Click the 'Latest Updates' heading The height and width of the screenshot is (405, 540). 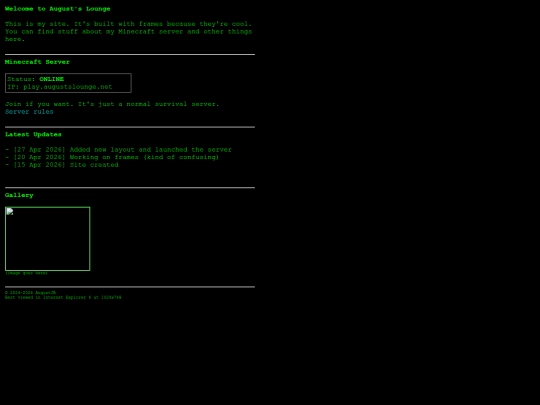[33, 134]
